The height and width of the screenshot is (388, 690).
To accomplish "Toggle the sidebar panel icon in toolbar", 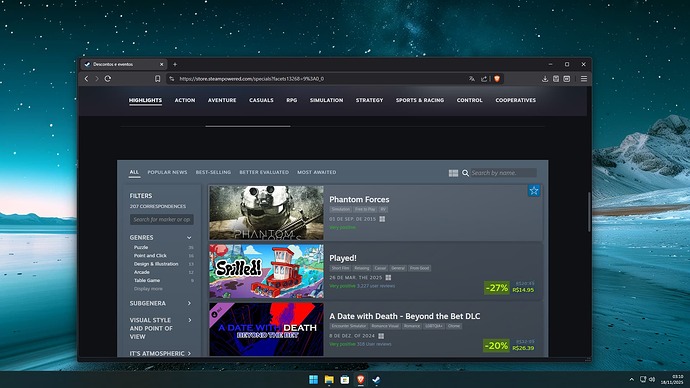I will pos(556,79).
